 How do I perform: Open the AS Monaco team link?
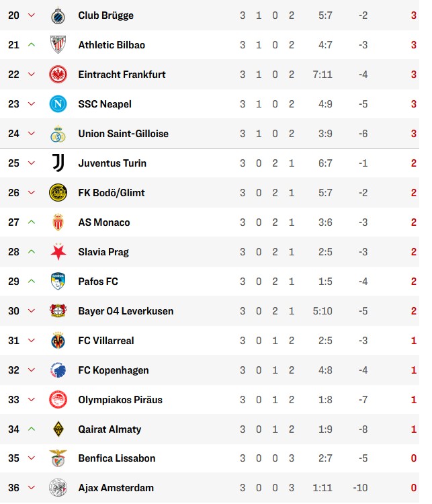(104, 222)
